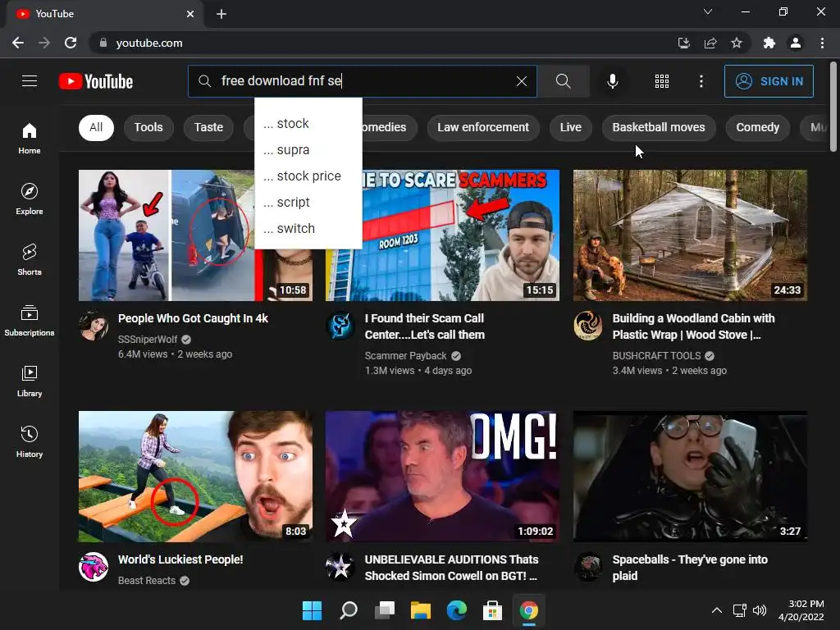Open People Who Got Caught In 4k thumbnail
Screen dimensions: 840x630
pos(195,235)
